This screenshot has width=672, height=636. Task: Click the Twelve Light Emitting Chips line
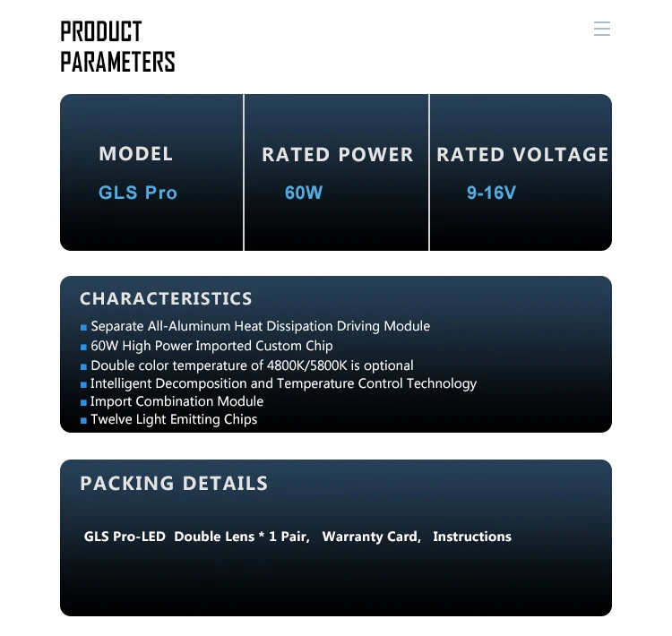click(174, 419)
